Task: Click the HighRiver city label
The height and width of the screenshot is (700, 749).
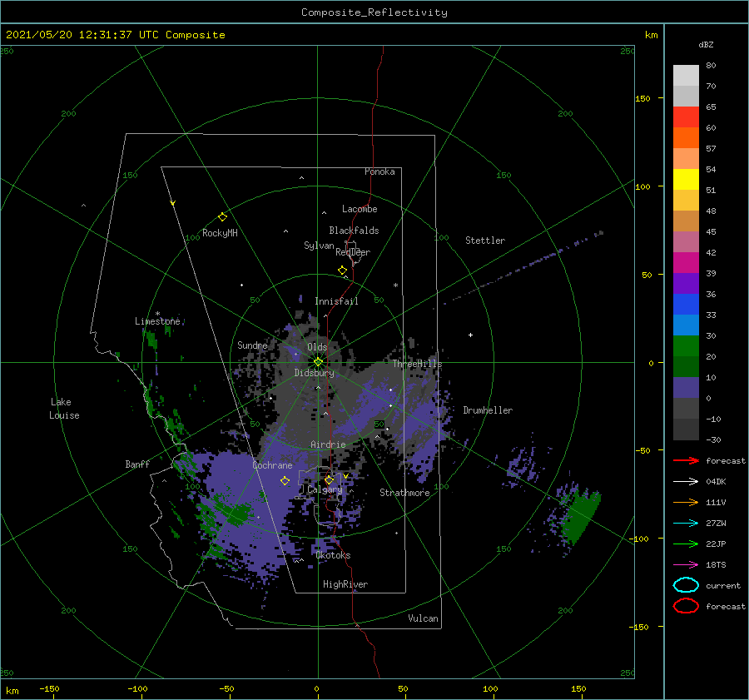Action: tap(345, 584)
